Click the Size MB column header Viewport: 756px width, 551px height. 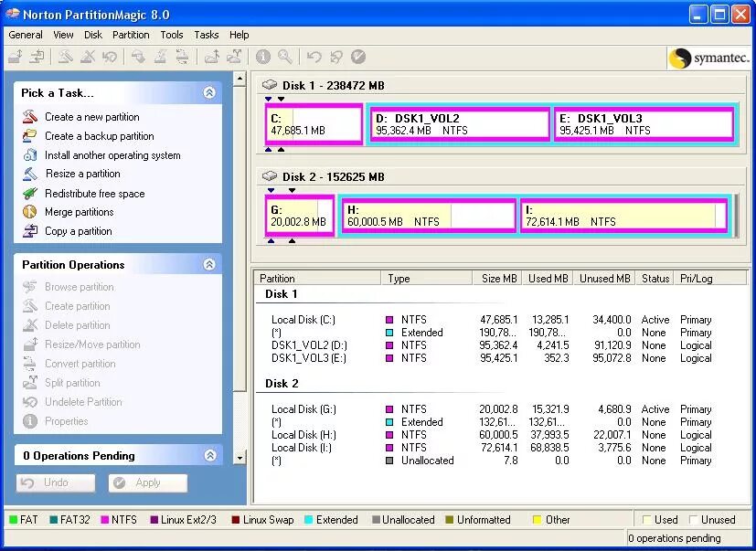tap(497, 278)
